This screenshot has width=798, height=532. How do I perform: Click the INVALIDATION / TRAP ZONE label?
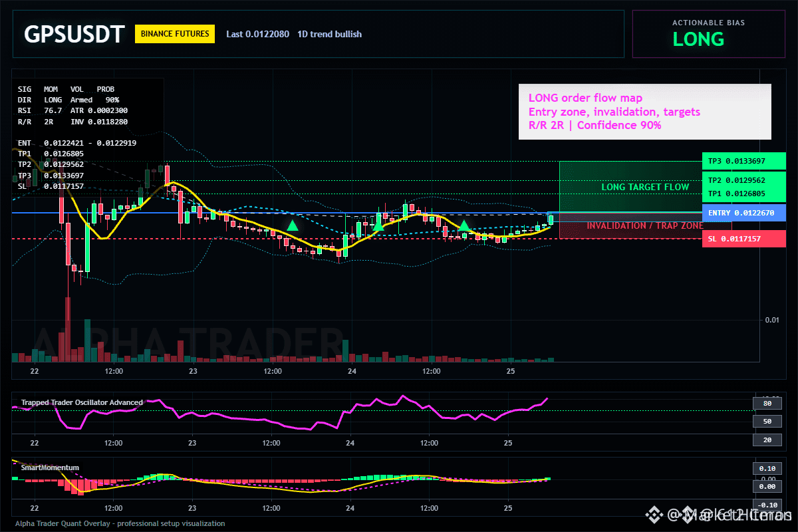(645, 225)
